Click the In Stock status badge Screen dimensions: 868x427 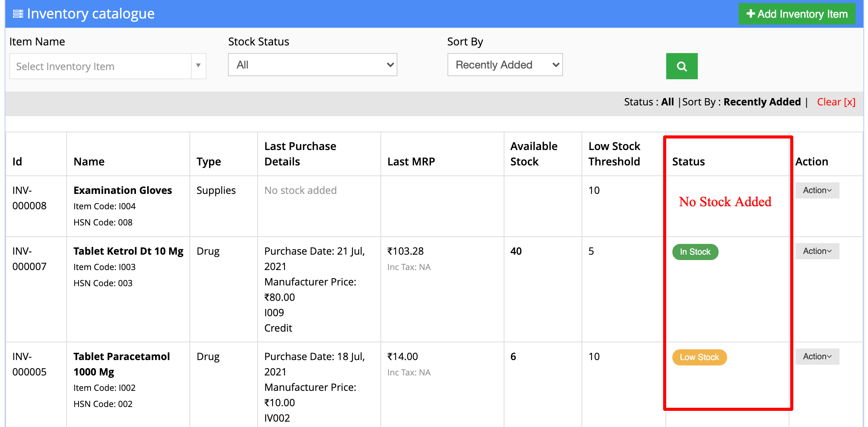(695, 252)
